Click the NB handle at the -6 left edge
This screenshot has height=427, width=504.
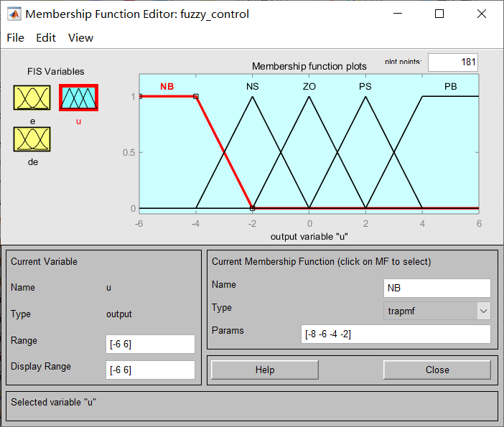coord(140,96)
